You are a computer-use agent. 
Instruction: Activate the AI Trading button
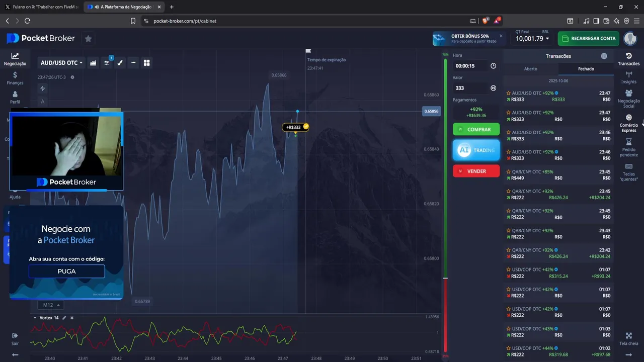476,150
